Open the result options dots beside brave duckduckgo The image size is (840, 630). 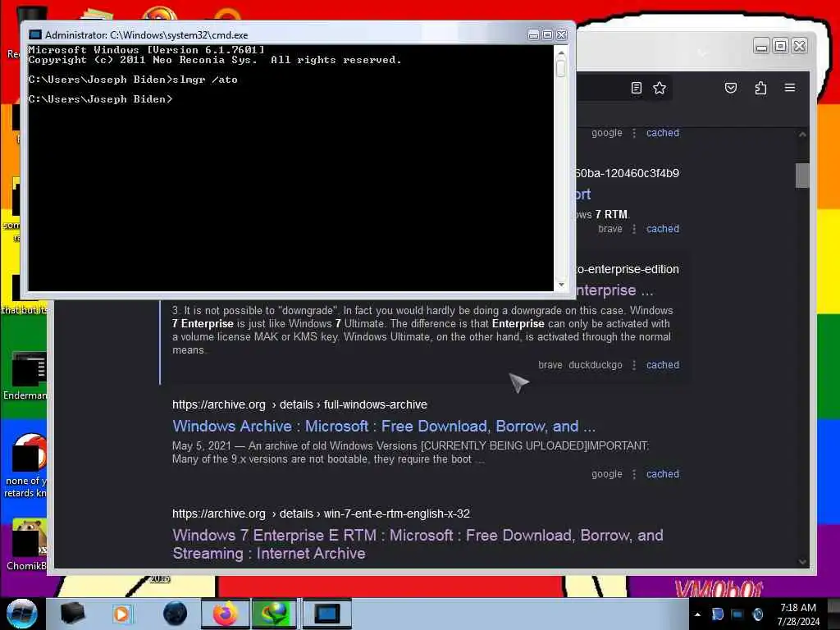tap(634, 365)
